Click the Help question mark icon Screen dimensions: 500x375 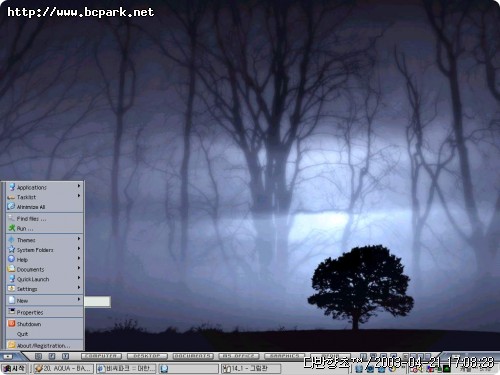[12, 259]
